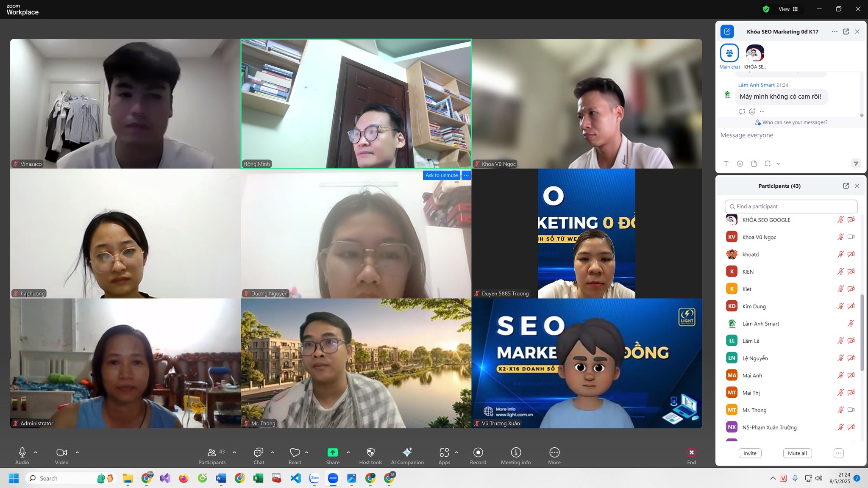The image size is (868, 488).
Task: Toggle Mai Anh's microphone icon
Action: [x=840, y=375]
